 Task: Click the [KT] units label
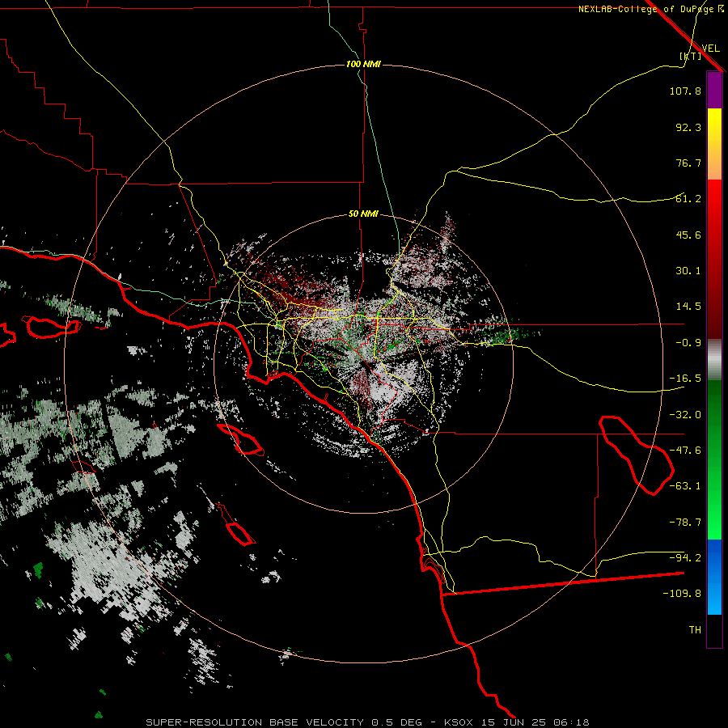[691, 56]
